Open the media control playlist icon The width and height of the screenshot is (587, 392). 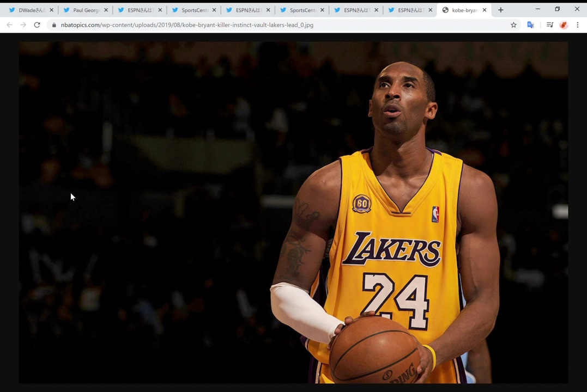(x=550, y=25)
